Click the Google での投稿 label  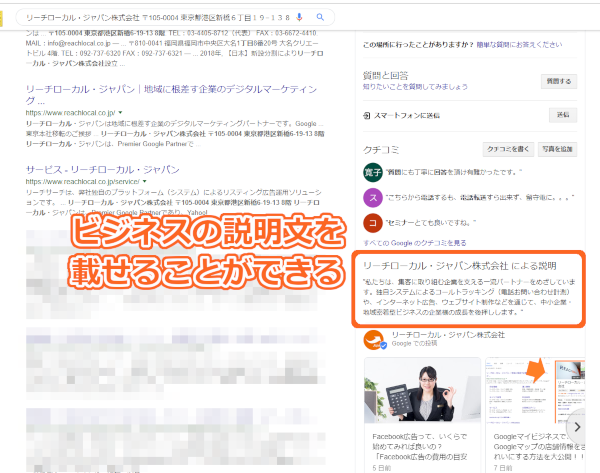(x=414, y=343)
